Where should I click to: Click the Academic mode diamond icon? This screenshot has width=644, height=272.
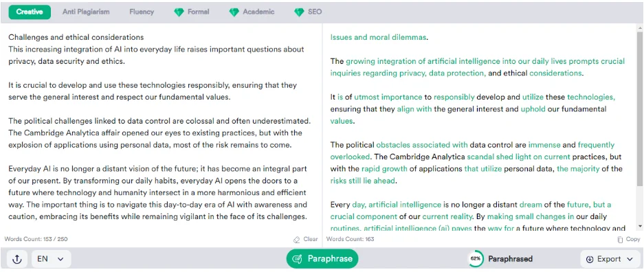(x=234, y=12)
